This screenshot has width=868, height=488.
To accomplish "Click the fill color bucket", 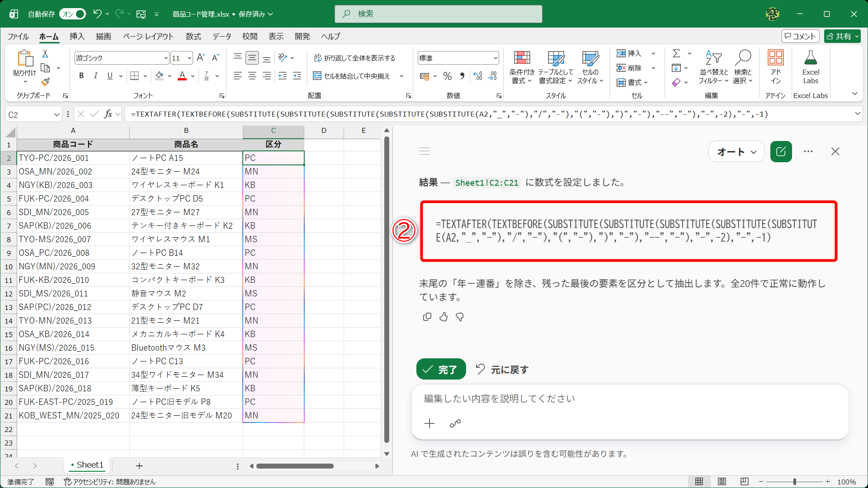I will (x=160, y=76).
